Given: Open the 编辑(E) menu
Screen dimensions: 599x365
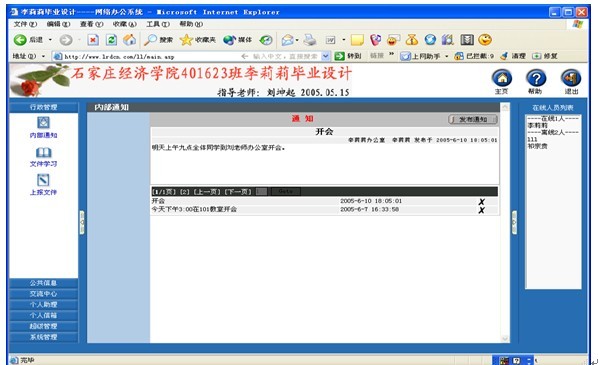Looking at the screenshot, I should (58, 24).
